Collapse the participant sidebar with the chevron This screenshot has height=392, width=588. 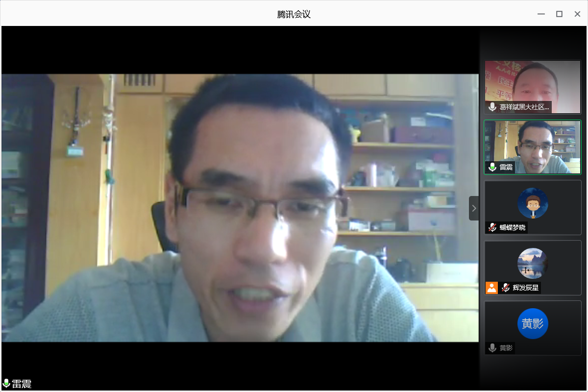(x=474, y=208)
